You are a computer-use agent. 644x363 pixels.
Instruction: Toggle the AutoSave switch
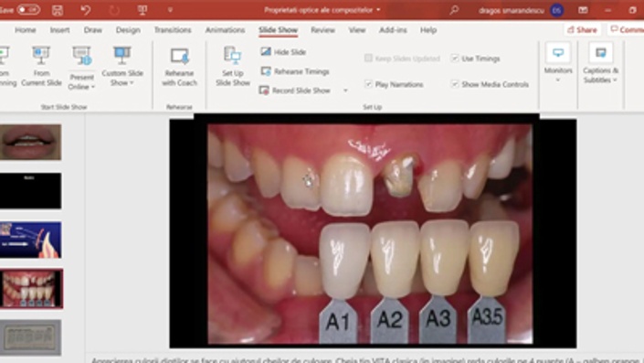click(28, 9)
